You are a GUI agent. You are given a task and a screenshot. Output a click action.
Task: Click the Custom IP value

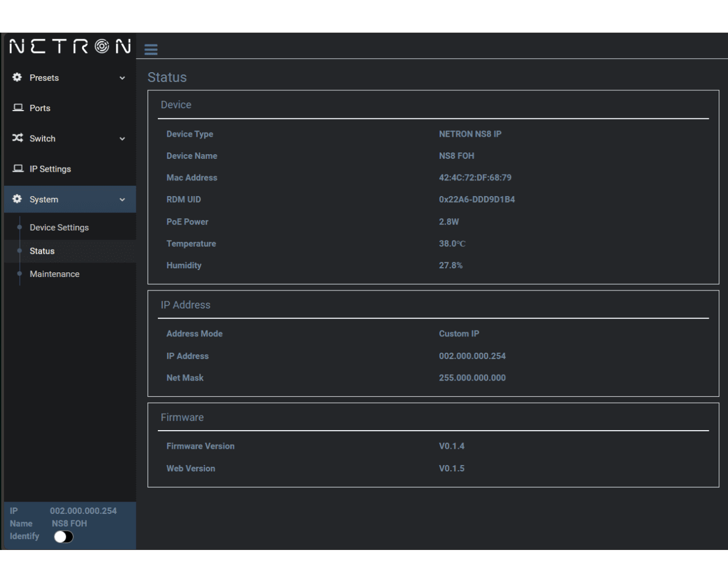pyautogui.click(x=459, y=334)
